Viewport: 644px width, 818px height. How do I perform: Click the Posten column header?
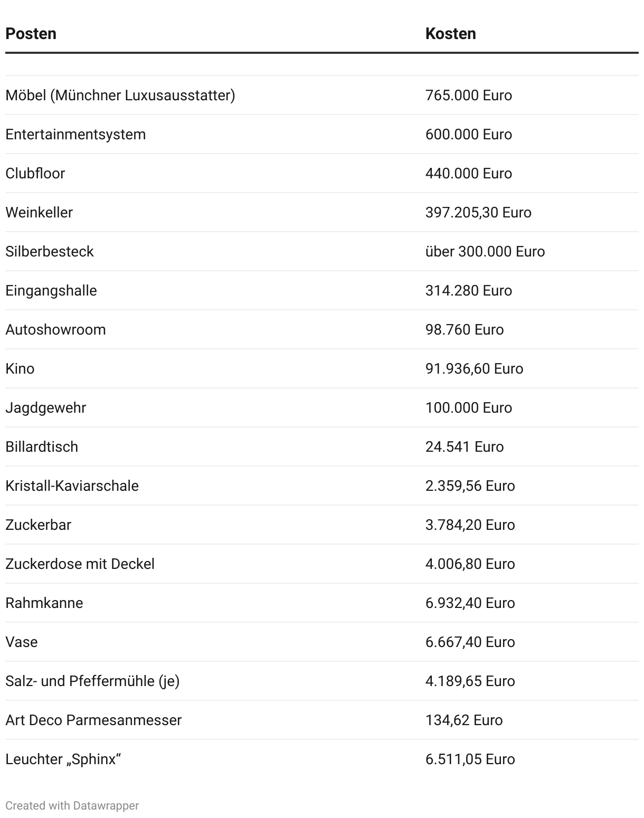(x=31, y=34)
